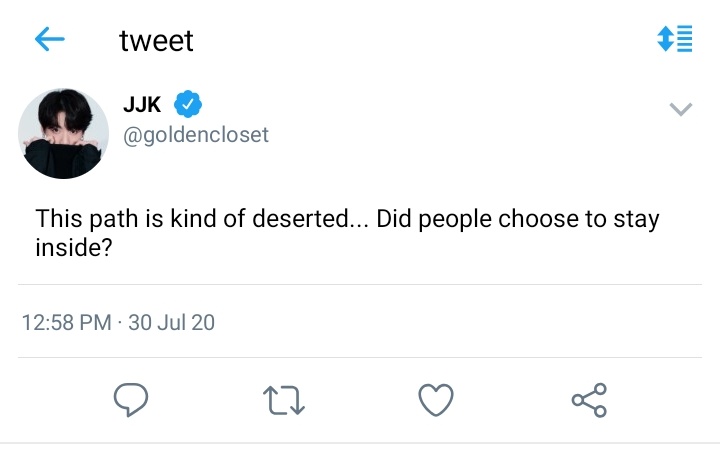
Task: Like the tweet with heart icon
Action: click(436, 400)
